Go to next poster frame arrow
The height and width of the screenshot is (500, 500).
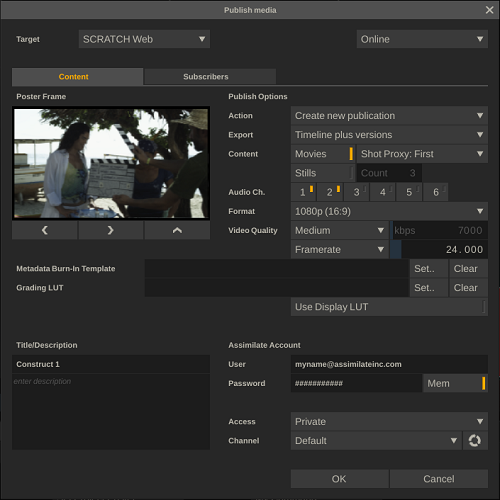pos(111,230)
